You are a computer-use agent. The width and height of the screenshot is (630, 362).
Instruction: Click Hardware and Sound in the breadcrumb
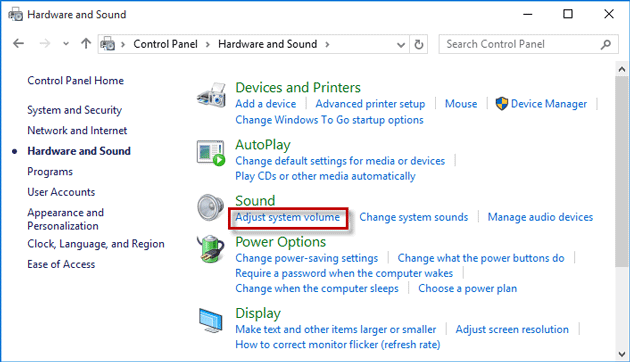(268, 44)
